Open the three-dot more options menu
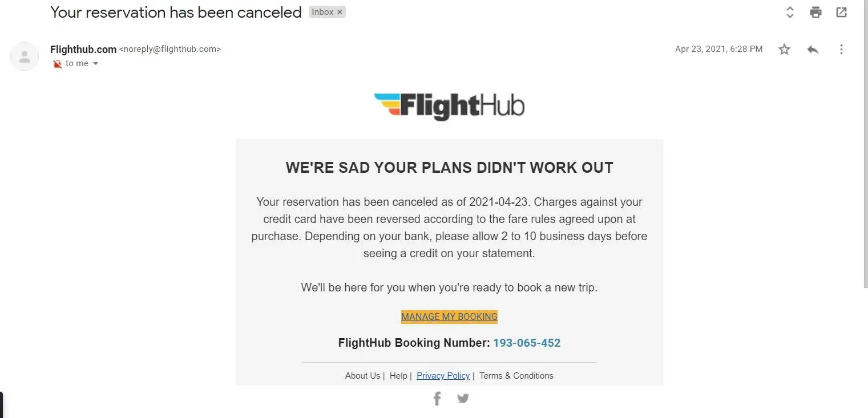 point(841,50)
